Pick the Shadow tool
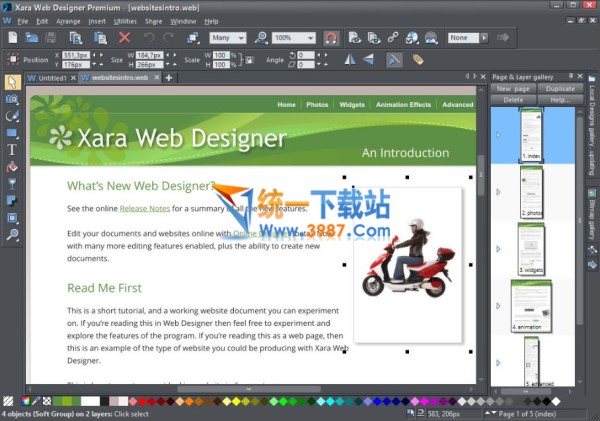The width and height of the screenshot is (600, 421). point(12,201)
